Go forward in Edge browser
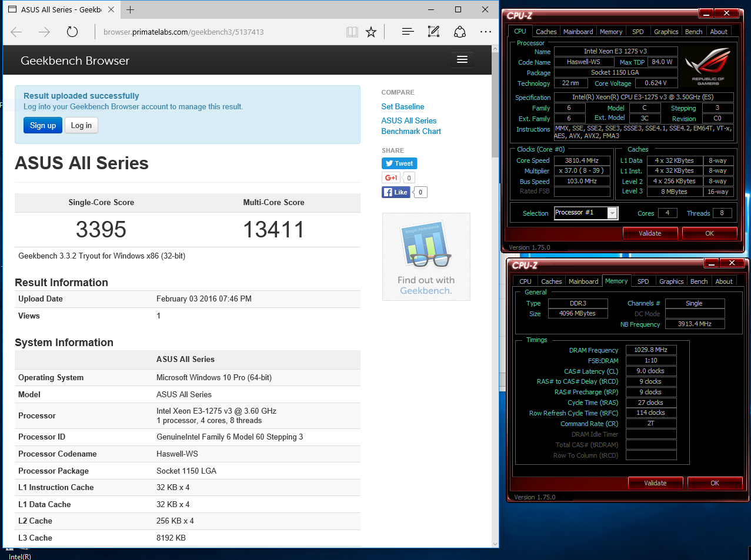 (x=44, y=32)
